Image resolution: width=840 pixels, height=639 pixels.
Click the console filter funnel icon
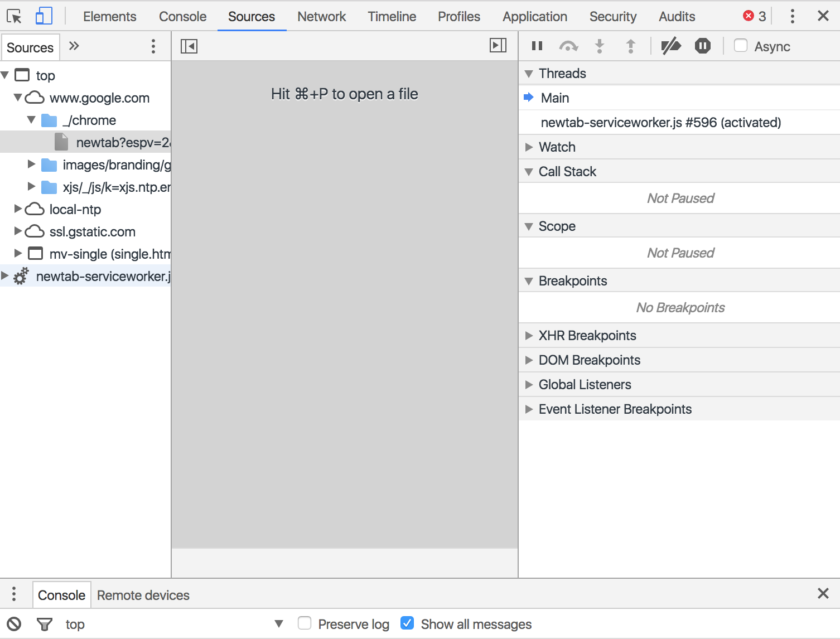coord(44,624)
